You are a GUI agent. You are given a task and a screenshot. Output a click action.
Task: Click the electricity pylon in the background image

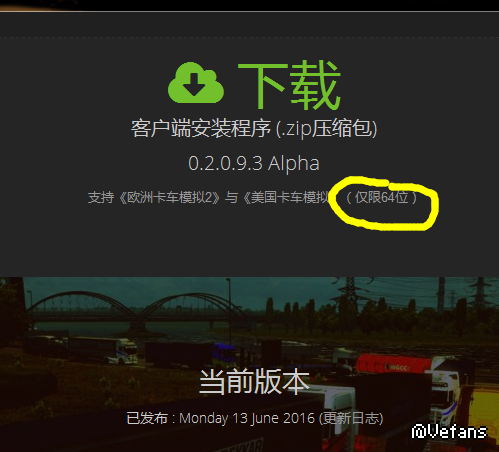[349, 293]
